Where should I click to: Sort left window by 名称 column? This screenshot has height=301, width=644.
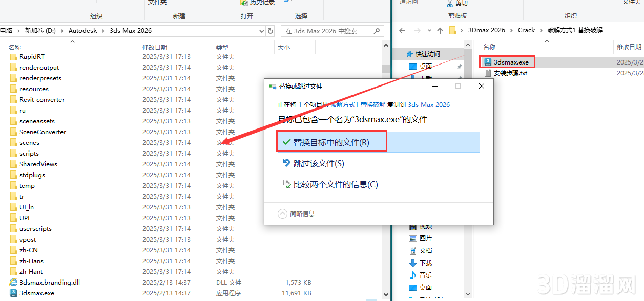(x=15, y=47)
